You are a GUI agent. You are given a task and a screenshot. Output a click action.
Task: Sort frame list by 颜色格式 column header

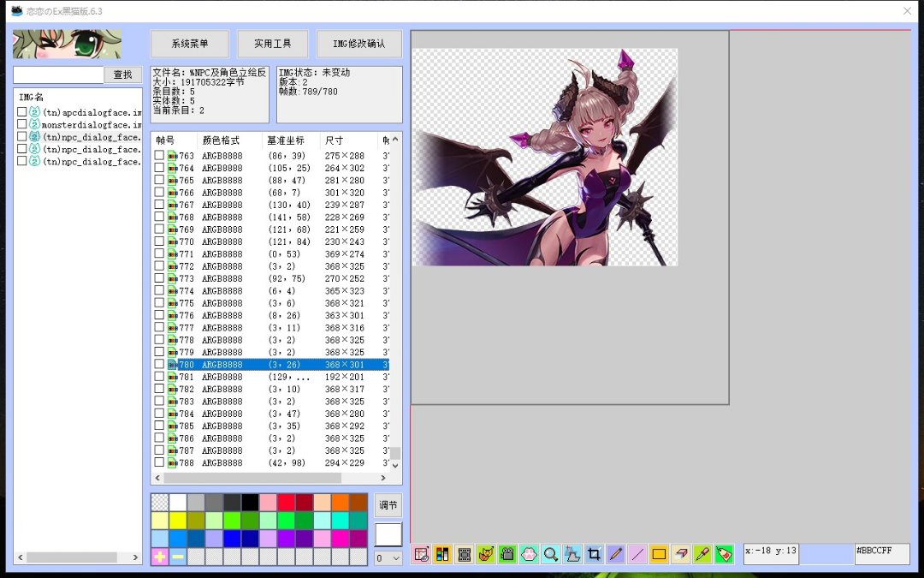click(221, 140)
